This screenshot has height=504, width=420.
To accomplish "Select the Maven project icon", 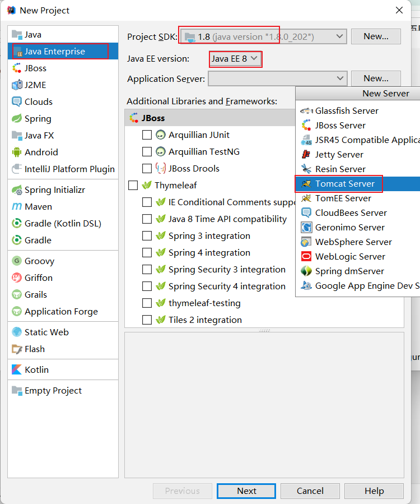I will pos(17,207).
